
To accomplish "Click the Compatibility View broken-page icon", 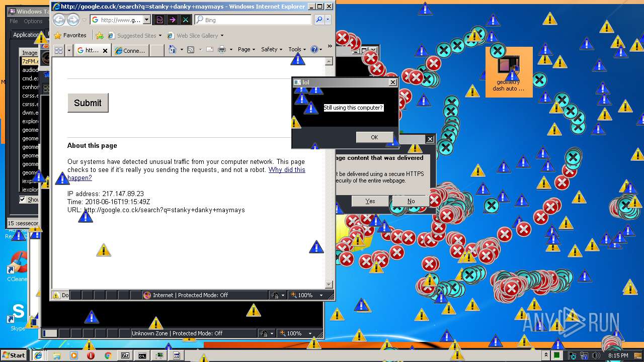I will click(x=160, y=20).
